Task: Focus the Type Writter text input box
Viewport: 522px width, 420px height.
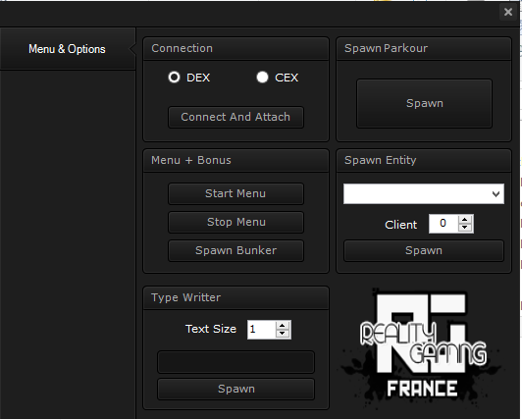Action: pyautogui.click(x=235, y=362)
